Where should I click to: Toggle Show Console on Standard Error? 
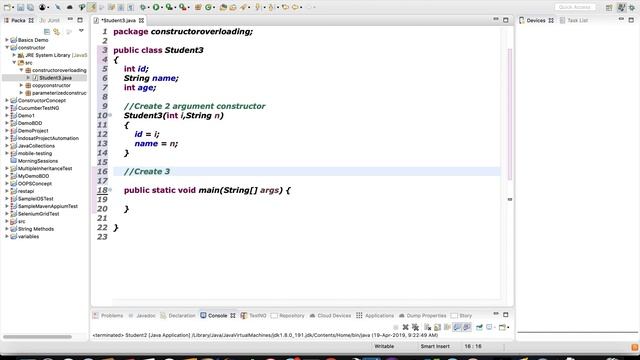click(467, 327)
